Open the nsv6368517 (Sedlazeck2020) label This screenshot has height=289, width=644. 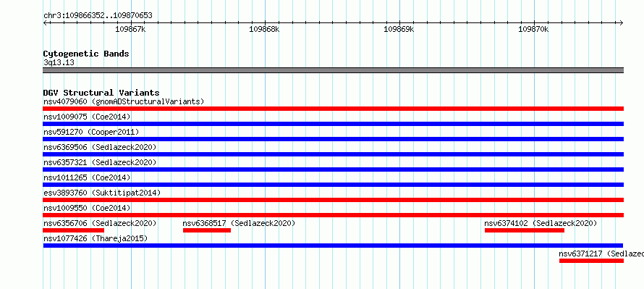click(x=239, y=223)
